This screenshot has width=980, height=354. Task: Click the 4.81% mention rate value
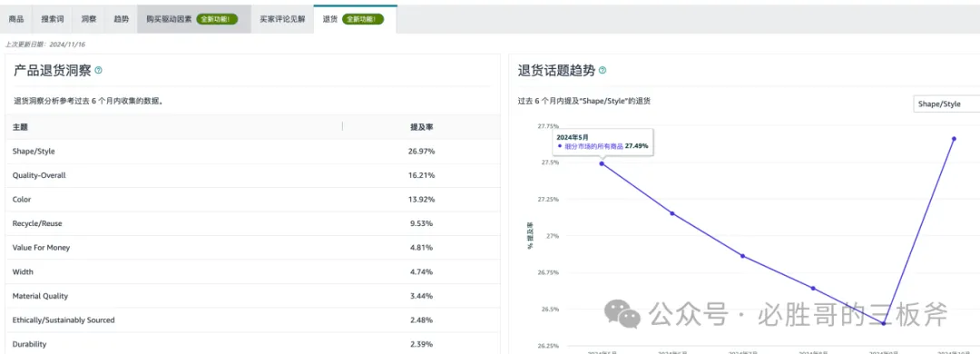(422, 248)
